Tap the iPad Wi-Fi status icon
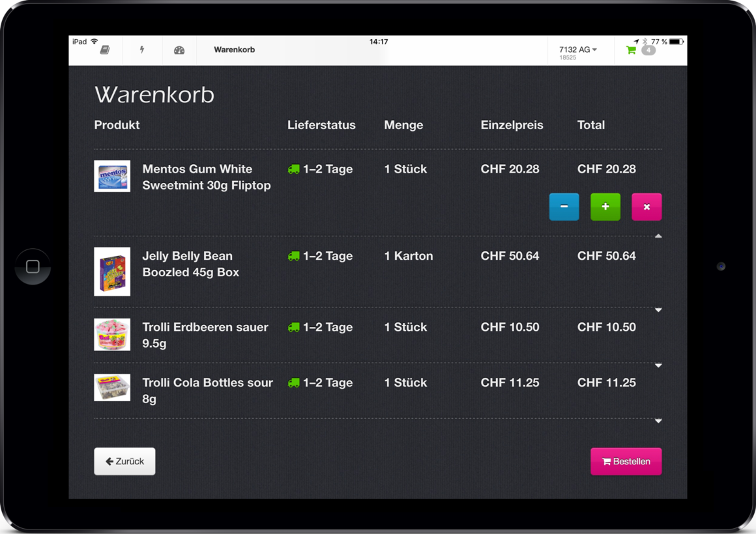This screenshot has height=534, width=756. 94,42
